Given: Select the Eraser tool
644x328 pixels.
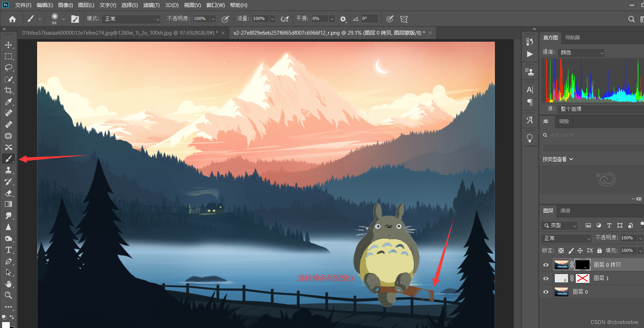Looking at the screenshot, I should (8, 193).
